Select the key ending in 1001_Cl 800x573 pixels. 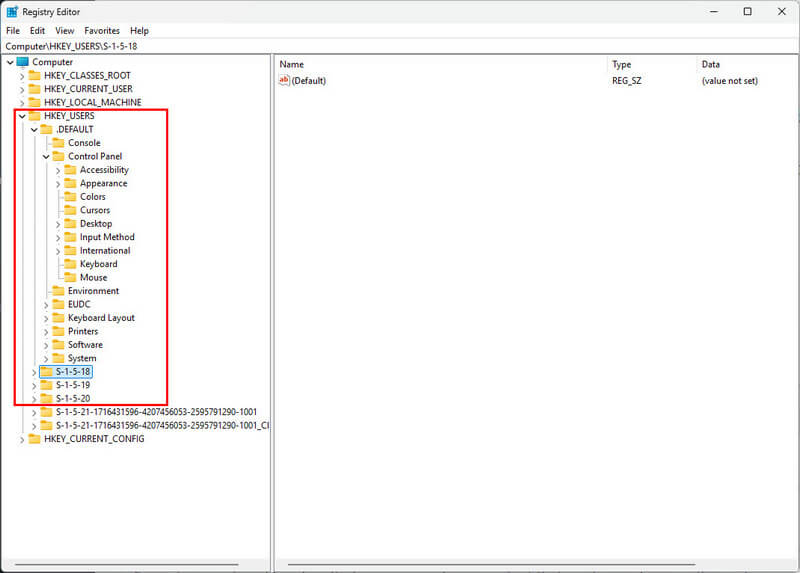click(162, 426)
